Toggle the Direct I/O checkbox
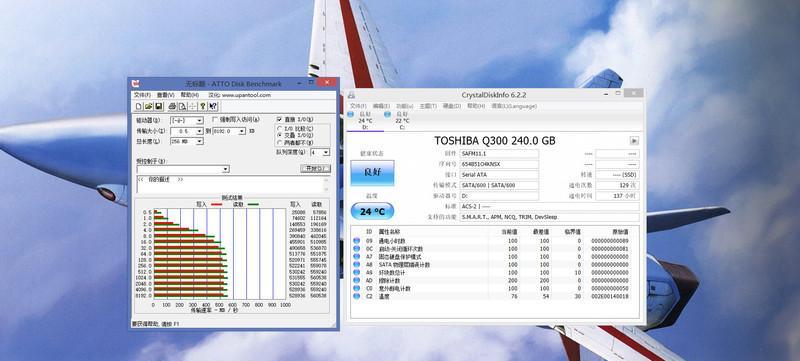 [x=279, y=119]
